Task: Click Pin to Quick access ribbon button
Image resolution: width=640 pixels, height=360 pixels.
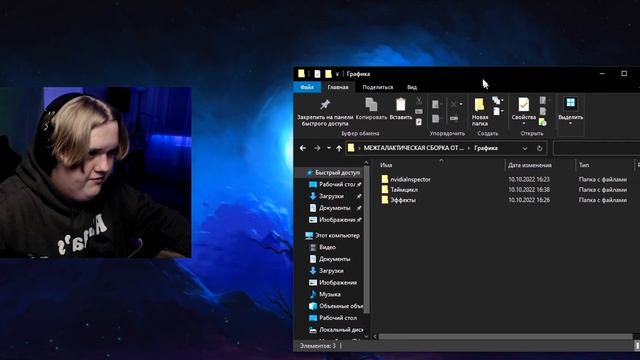Action: click(x=325, y=112)
